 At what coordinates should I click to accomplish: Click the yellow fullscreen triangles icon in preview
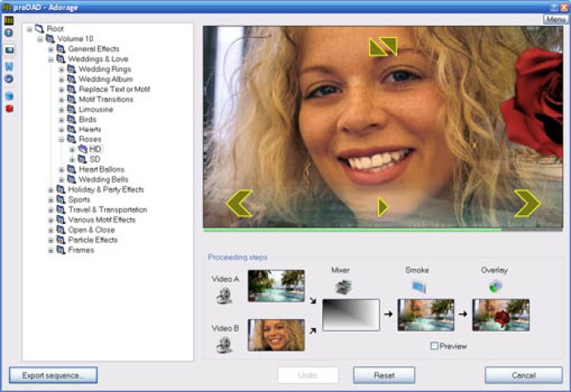click(382, 46)
